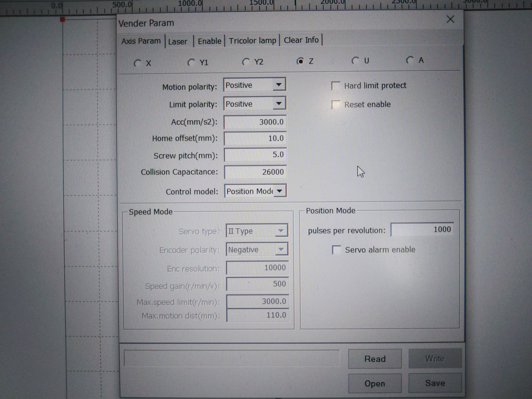The image size is (532, 399).
Task: Enable Hard limit protect checkbox
Action: (x=336, y=86)
